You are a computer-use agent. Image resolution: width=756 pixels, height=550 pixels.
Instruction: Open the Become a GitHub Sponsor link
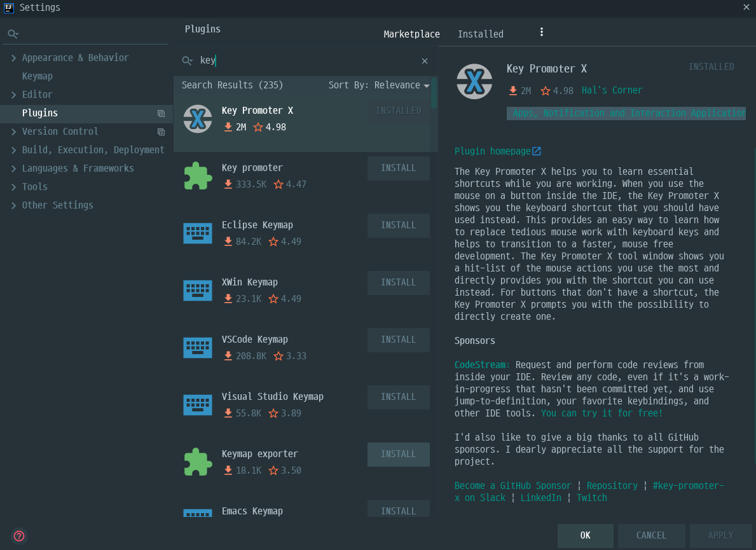[x=512, y=486]
